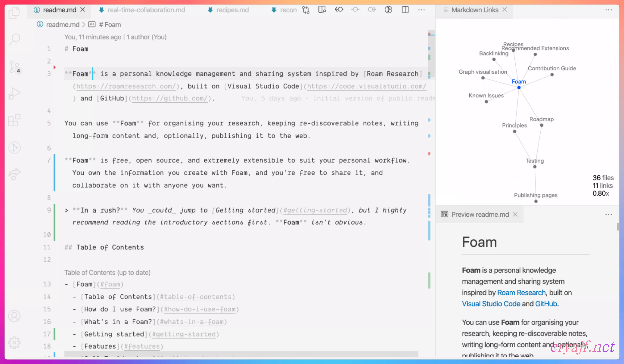
Task: Open editor More Actions ellipsis menu
Action: tap(421, 10)
